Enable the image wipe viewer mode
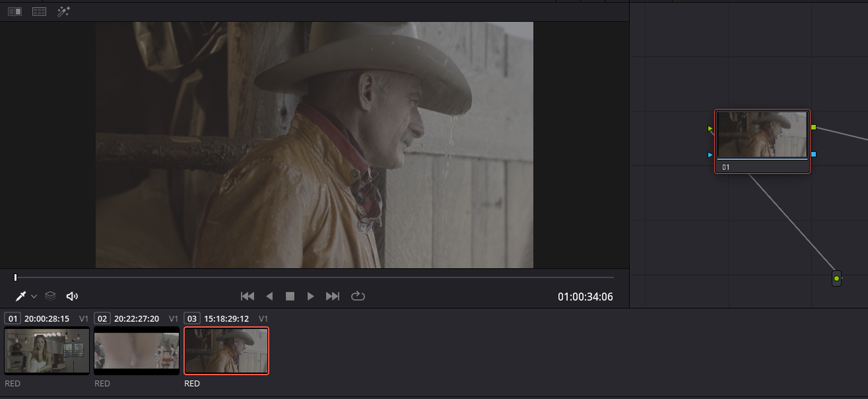The height and width of the screenshot is (399, 868). point(14,12)
